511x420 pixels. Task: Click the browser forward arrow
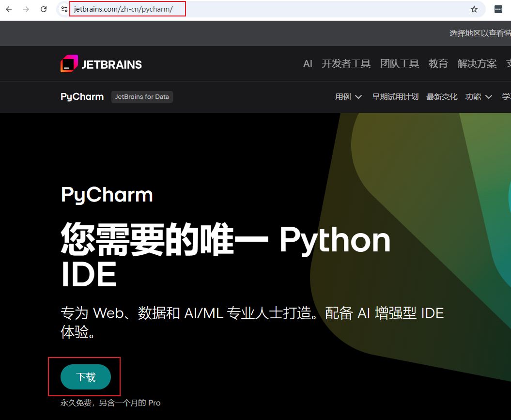26,9
